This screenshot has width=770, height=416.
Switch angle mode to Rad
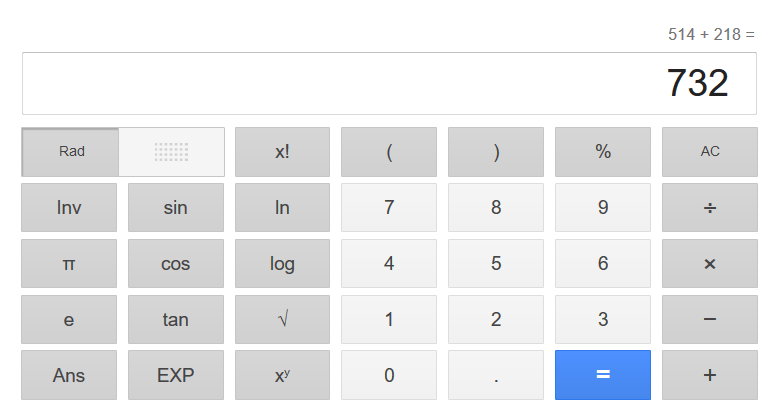point(71,152)
